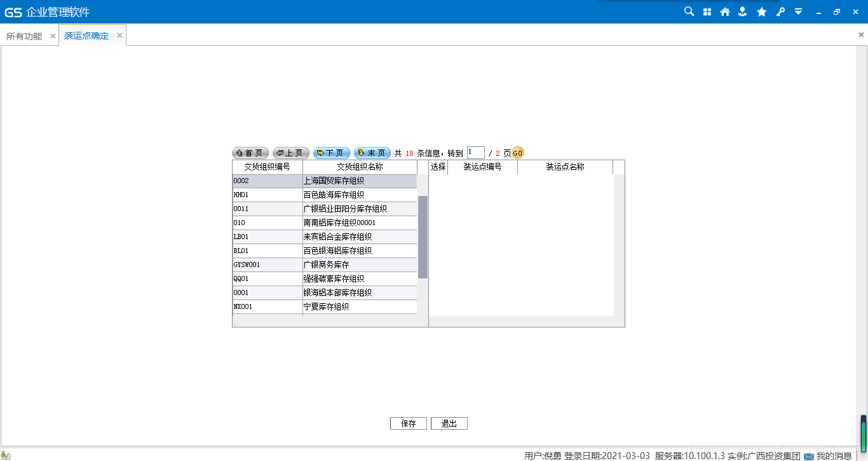Select the cell 广银铝业田阳分库存组织
This screenshot has width=868, height=461.
[x=360, y=209]
